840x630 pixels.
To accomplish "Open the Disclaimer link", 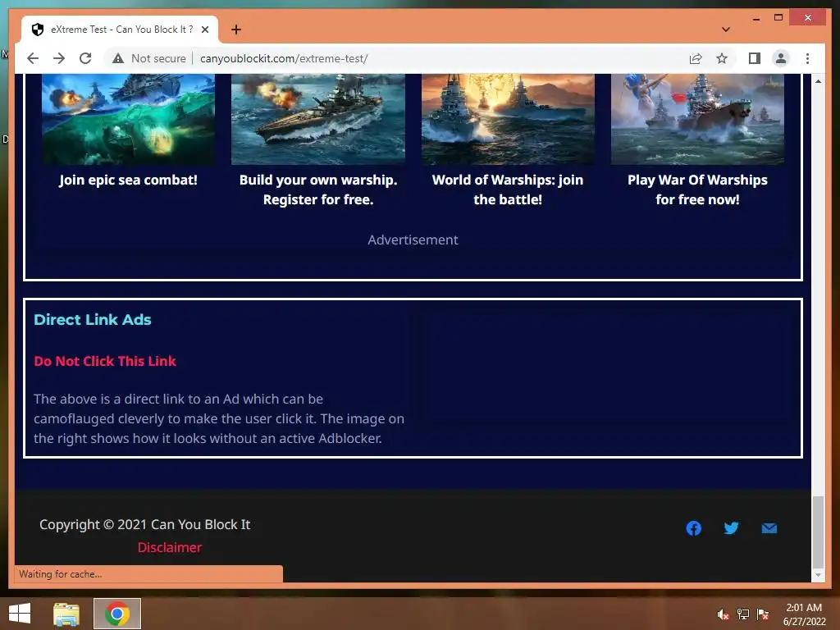I will tap(169, 547).
